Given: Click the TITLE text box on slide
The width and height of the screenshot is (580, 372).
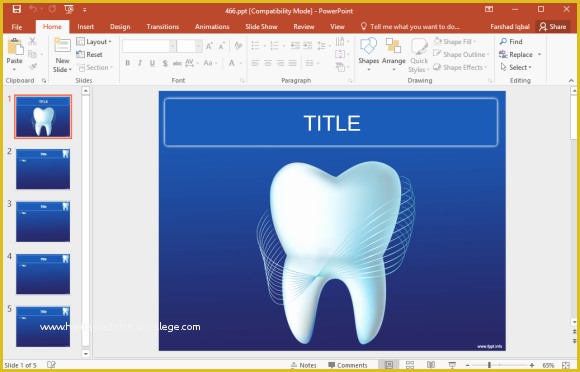Looking at the screenshot, I should tap(331, 122).
